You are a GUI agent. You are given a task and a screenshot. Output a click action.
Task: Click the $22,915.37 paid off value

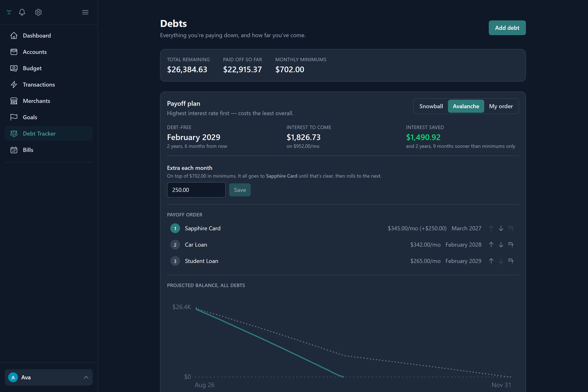pyautogui.click(x=242, y=69)
